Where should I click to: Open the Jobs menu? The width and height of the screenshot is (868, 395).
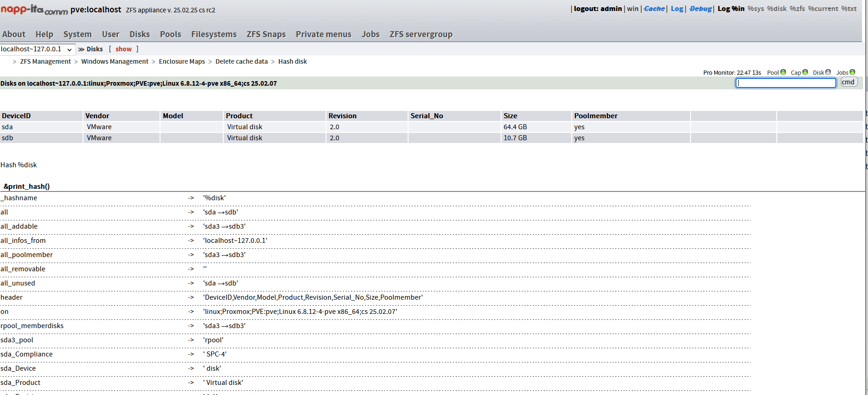[x=370, y=34]
